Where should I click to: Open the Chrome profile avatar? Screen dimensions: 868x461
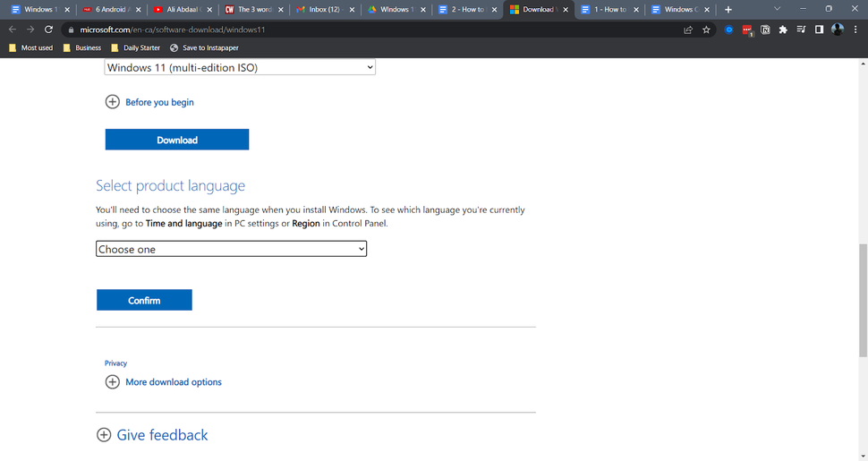838,30
